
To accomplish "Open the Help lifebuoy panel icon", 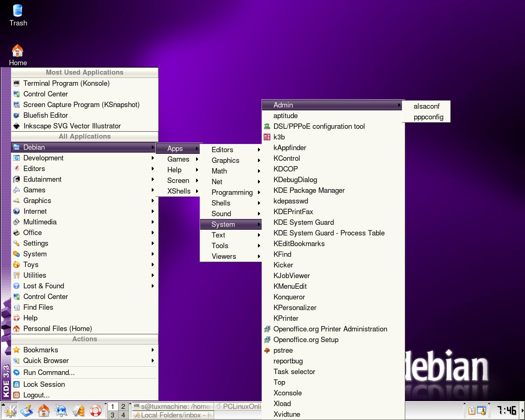I will pos(96,411).
